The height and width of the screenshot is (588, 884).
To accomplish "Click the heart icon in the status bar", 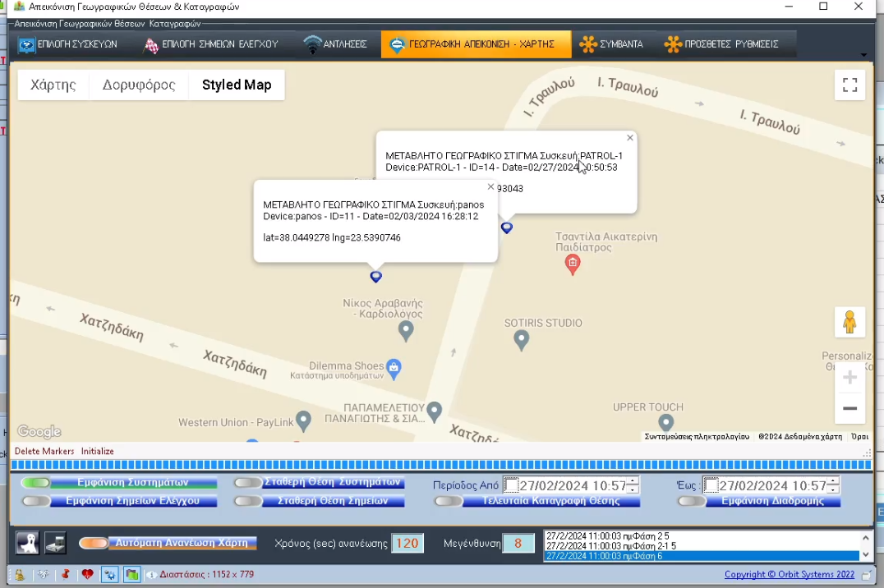I will 88,574.
